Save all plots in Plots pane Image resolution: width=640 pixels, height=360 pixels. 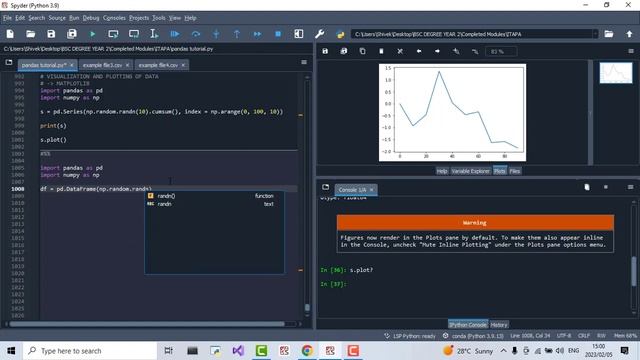344,51
